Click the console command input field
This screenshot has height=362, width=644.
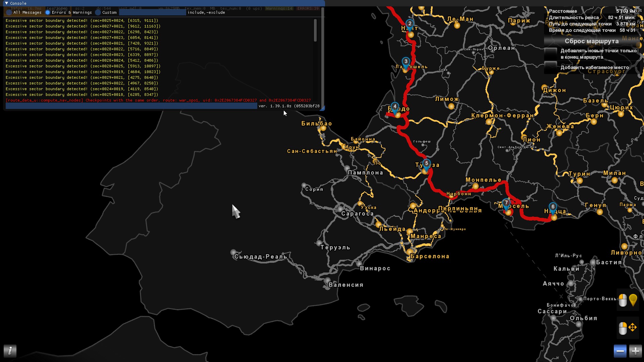point(131,106)
